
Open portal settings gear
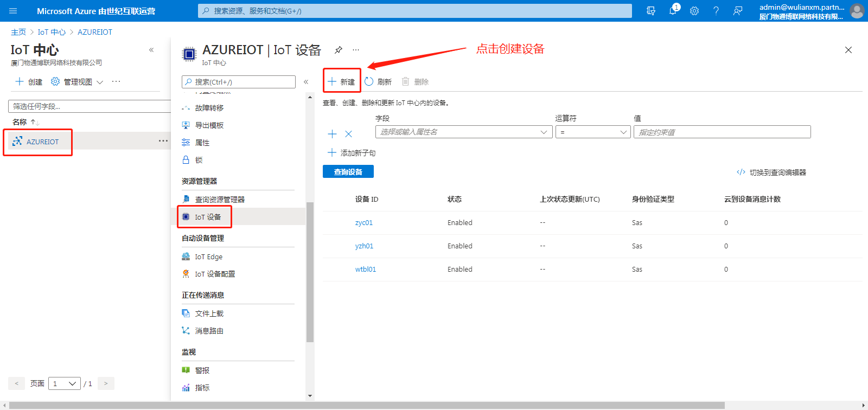(x=694, y=11)
